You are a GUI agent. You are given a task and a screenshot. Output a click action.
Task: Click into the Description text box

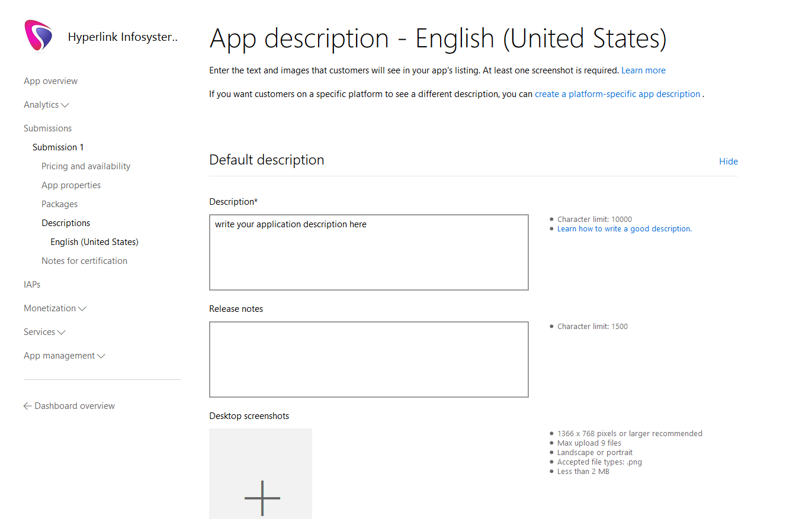tap(368, 252)
